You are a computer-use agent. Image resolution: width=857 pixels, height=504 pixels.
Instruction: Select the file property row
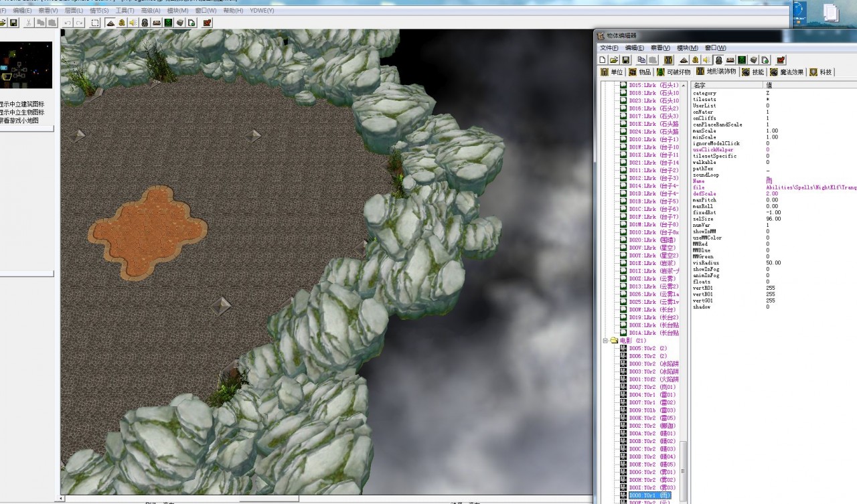point(774,187)
